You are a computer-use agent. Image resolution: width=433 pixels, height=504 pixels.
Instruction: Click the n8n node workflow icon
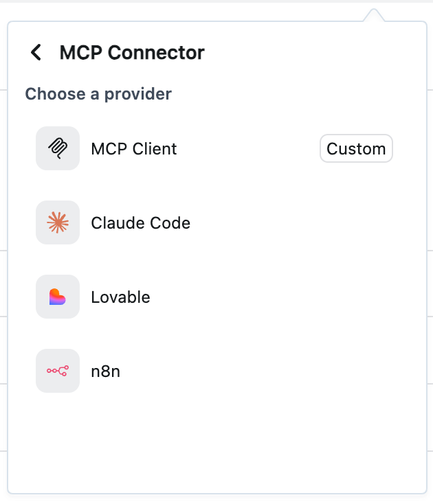(x=58, y=371)
